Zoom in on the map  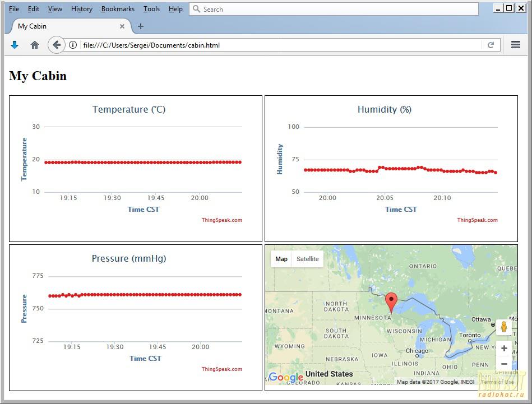click(x=503, y=349)
